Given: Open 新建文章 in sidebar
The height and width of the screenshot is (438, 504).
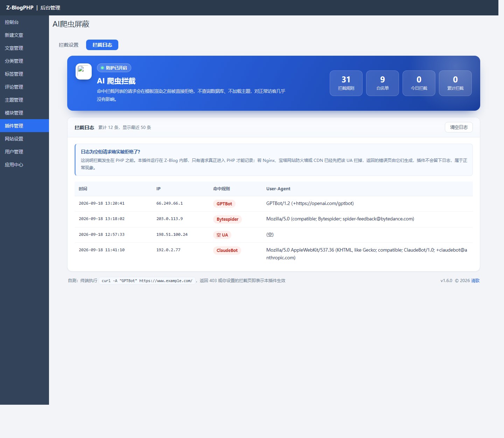Looking at the screenshot, I should pyautogui.click(x=24, y=35).
